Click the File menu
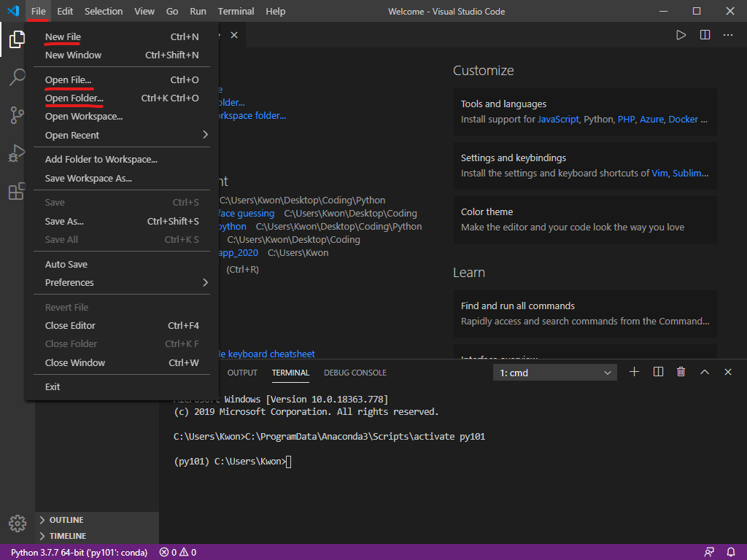This screenshot has height=560, width=747. click(39, 11)
